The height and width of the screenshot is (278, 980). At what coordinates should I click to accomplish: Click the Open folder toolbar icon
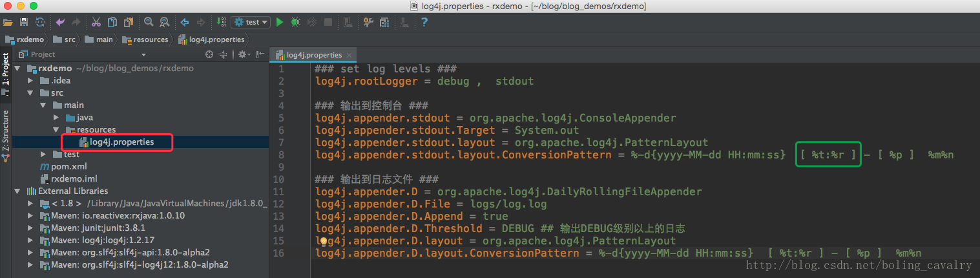[x=8, y=22]
